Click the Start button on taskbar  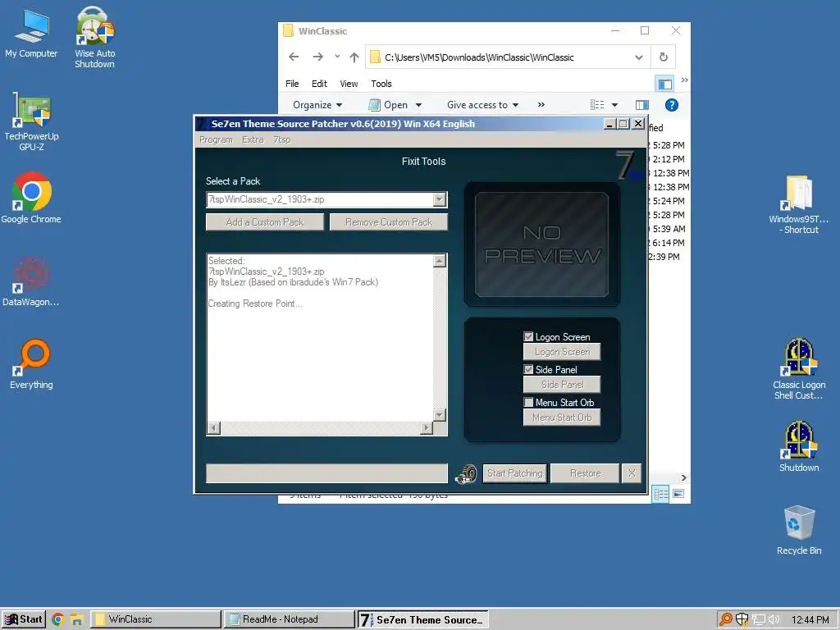coord(24,619)
